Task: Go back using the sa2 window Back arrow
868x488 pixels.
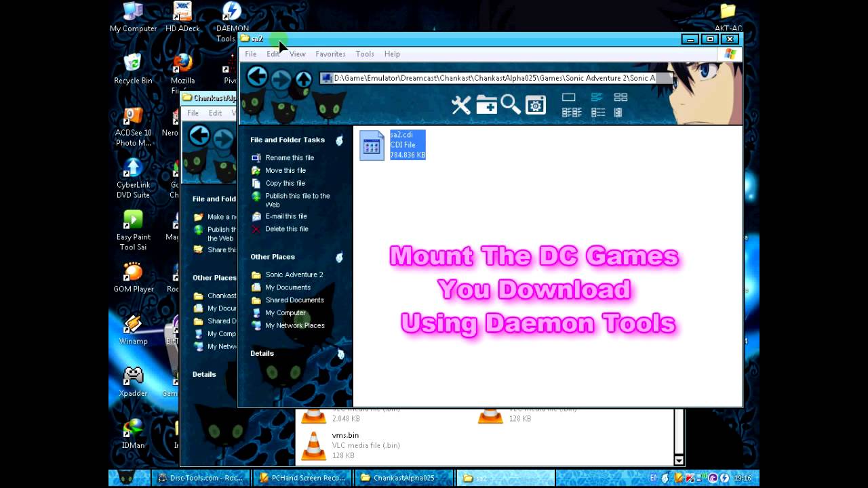Action: point(256,77)
